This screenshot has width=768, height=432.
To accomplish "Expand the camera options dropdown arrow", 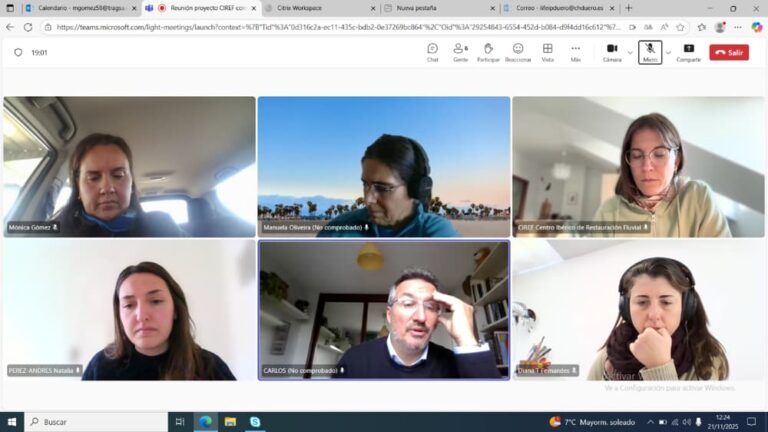I will click(630, 52).
